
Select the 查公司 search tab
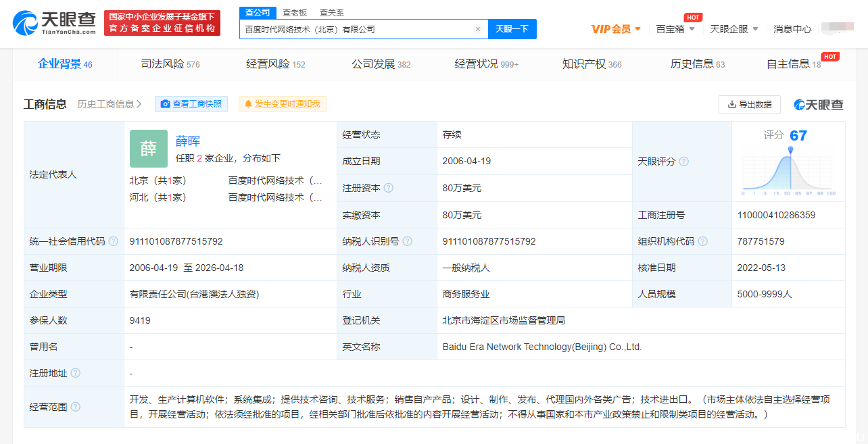[x=258, y=12]
